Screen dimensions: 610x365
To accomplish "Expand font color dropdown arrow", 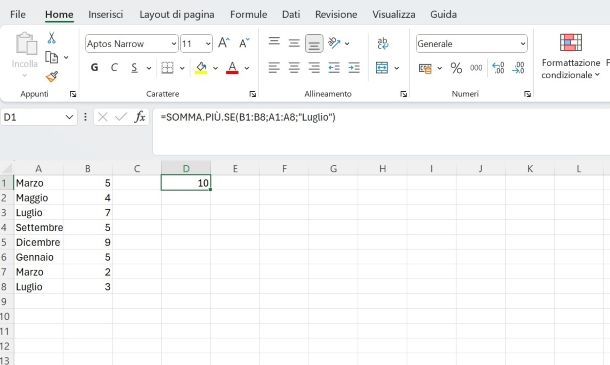I will 247,68.
